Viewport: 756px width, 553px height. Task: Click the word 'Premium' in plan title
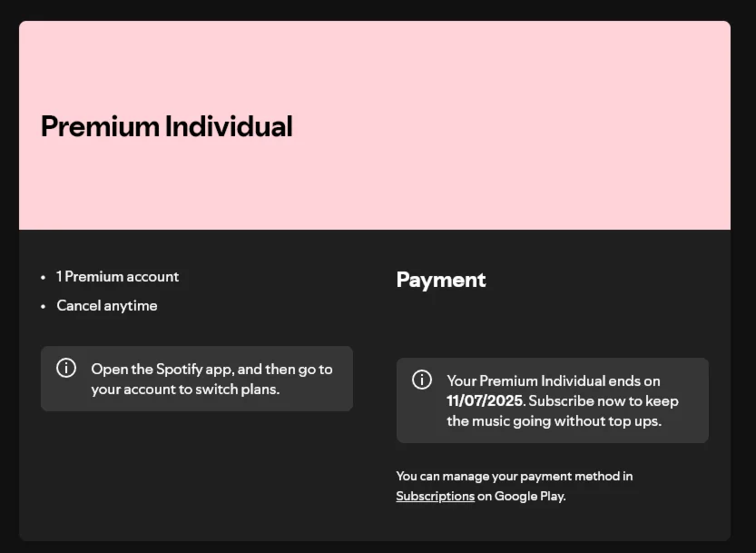click(100, 126)
